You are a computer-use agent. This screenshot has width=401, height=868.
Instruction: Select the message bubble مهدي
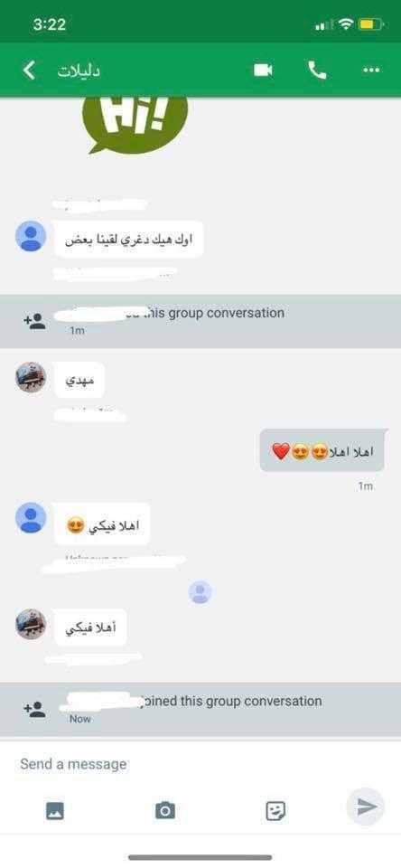pos(79,380)
